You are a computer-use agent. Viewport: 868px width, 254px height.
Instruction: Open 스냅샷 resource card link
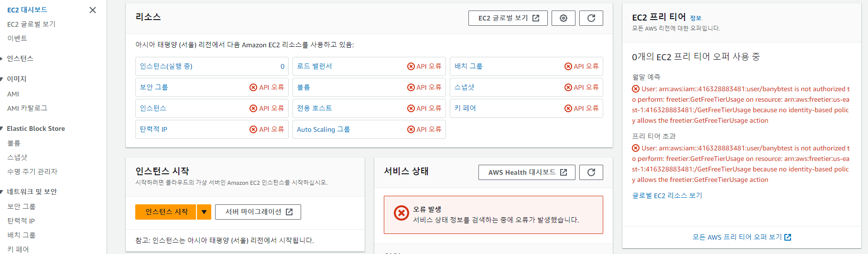[464, 87]
